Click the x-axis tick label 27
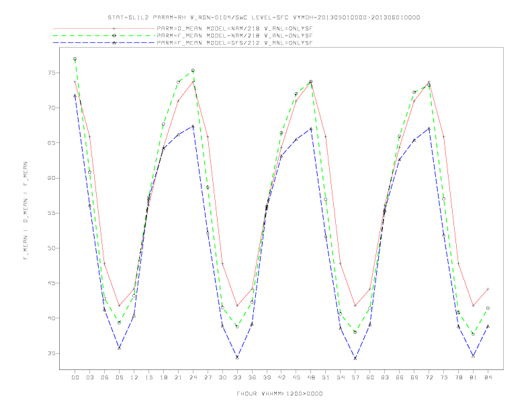Screen dimensions: 532x411 coord(208,377)
